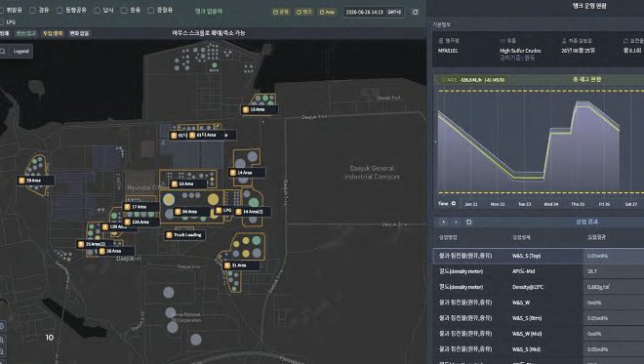Toggle the 원유 checkbox
This screenshot has width=644, height=364.
coord(124,11)
